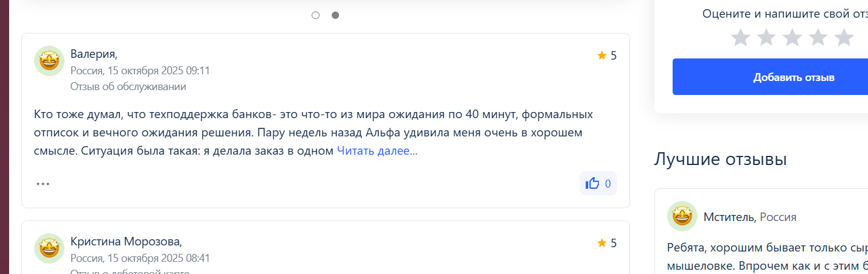Screen dimensions: 868x274
Task: Open Валерия's author name
Action: [x=93, y=54]
